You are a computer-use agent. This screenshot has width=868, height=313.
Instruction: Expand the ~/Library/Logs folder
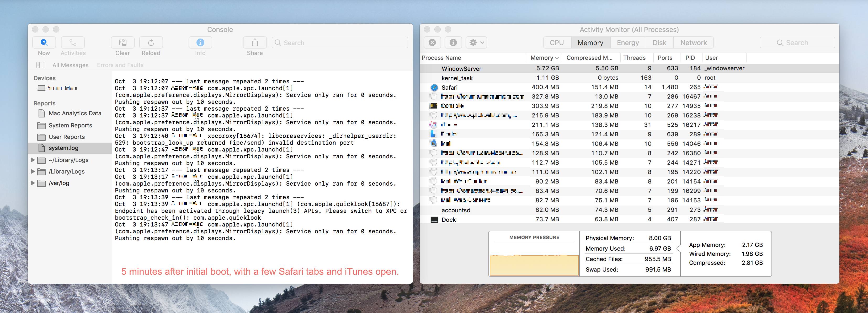pyautogui.click(x=33, y=160)
